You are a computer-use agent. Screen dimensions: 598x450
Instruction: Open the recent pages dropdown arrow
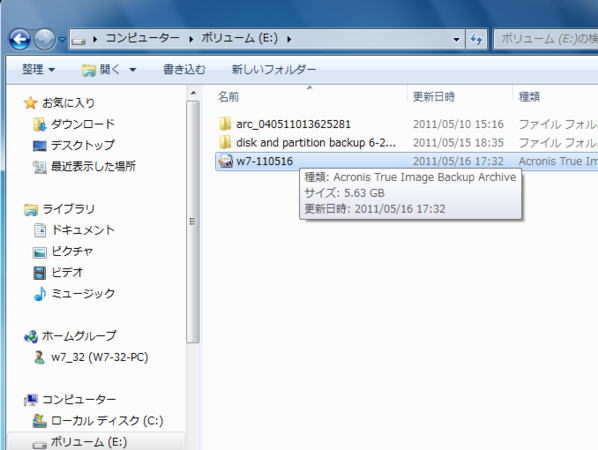62,39
